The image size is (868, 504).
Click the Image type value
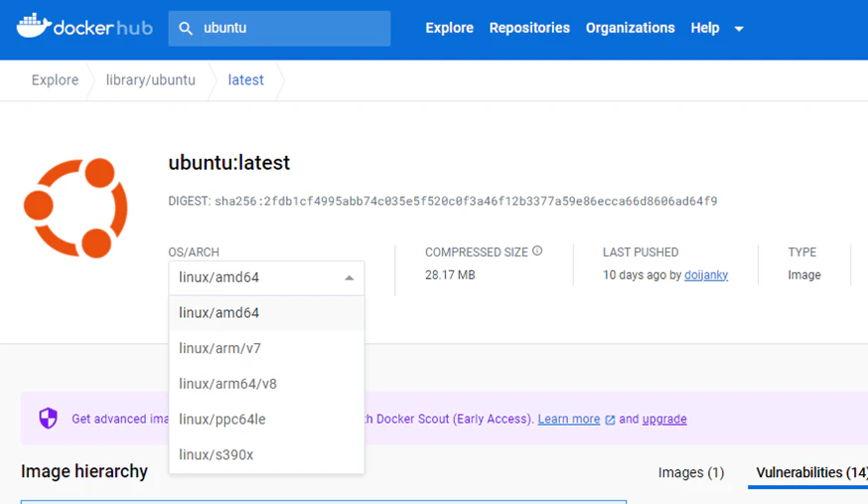coord(804,274)
